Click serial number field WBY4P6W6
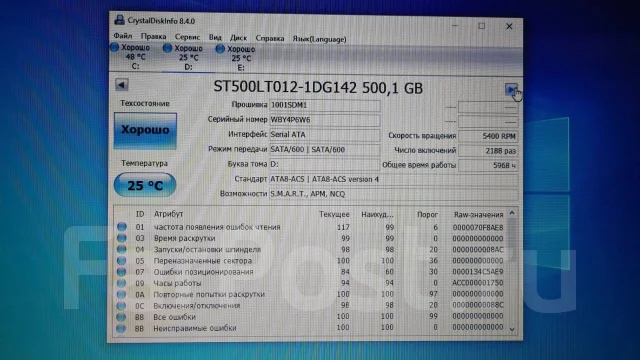This screenshot has height=360, width=640. 325,120
